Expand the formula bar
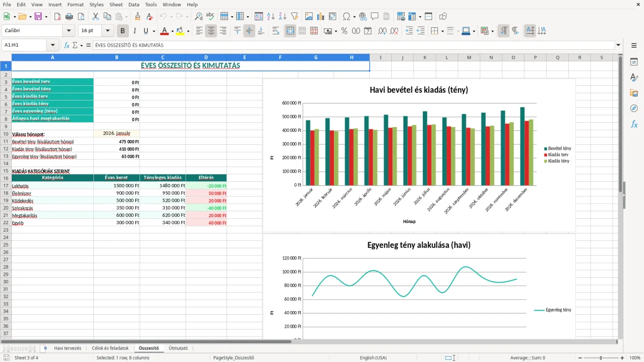644x362 pixels. pos(618,46)
